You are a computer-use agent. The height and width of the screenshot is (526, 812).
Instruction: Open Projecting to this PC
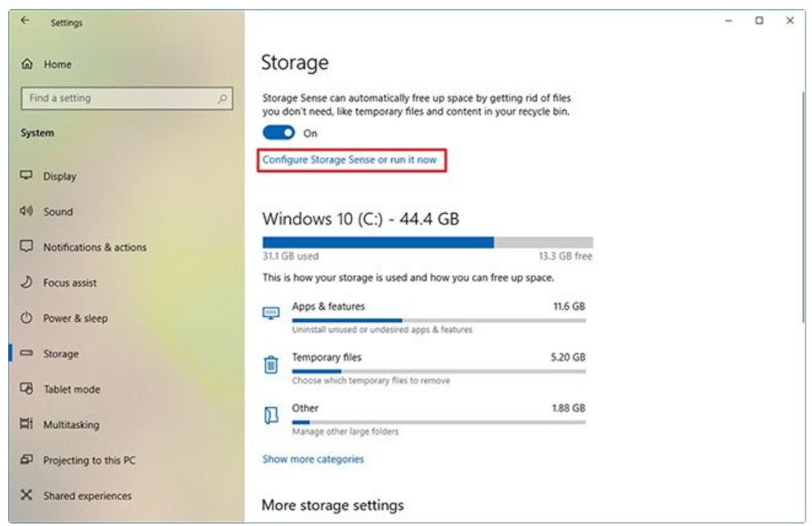pyautogui.click(x=91, y=460)
